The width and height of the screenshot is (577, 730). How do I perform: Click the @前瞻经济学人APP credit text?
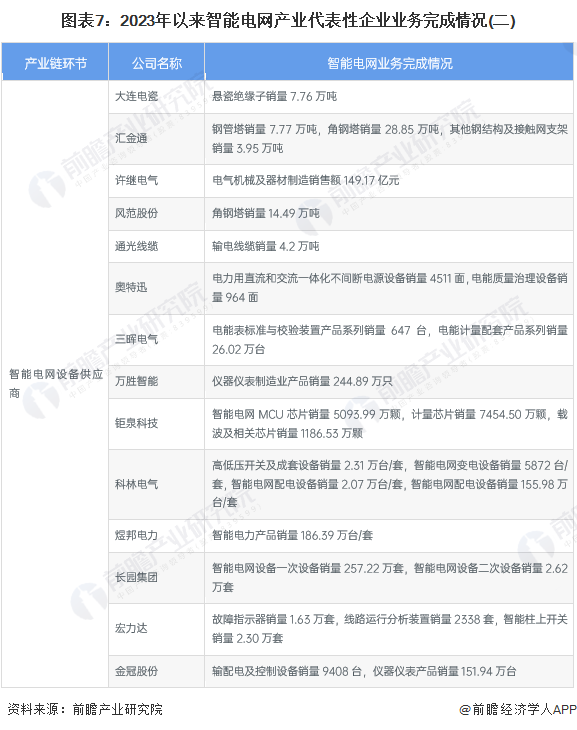click(517, 710)
